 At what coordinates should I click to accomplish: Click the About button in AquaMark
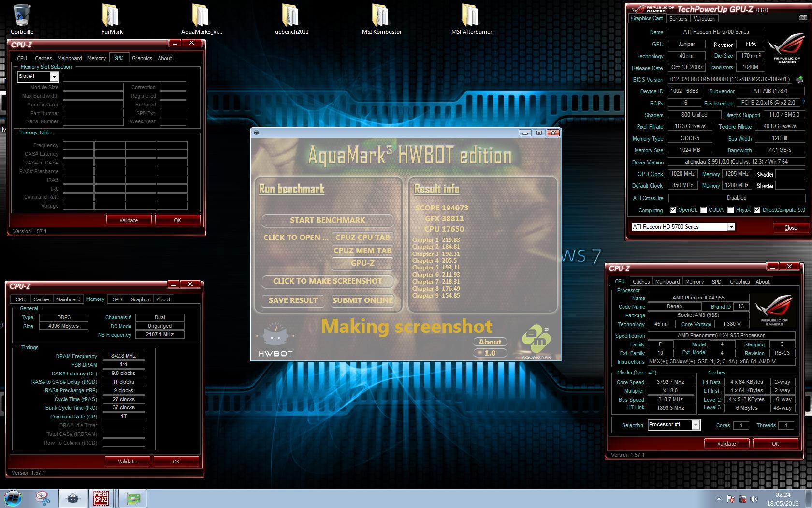click(490, 342)
